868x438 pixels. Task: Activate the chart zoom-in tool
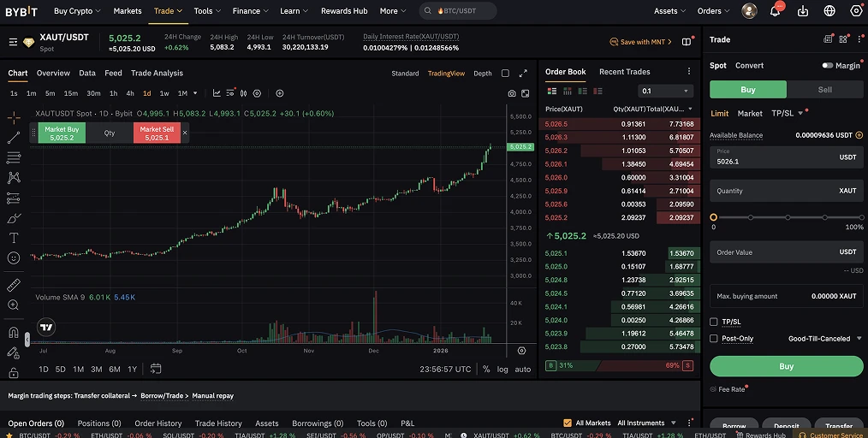(x=14, y=305)
